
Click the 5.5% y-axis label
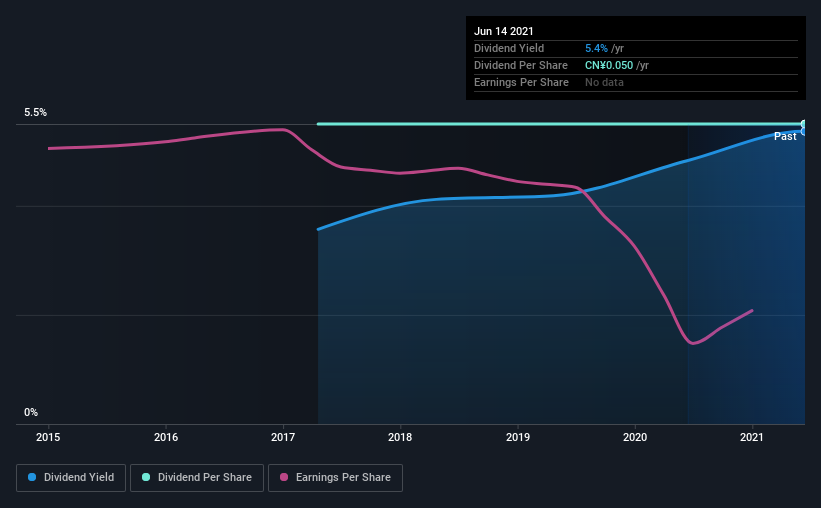point(36,113)
